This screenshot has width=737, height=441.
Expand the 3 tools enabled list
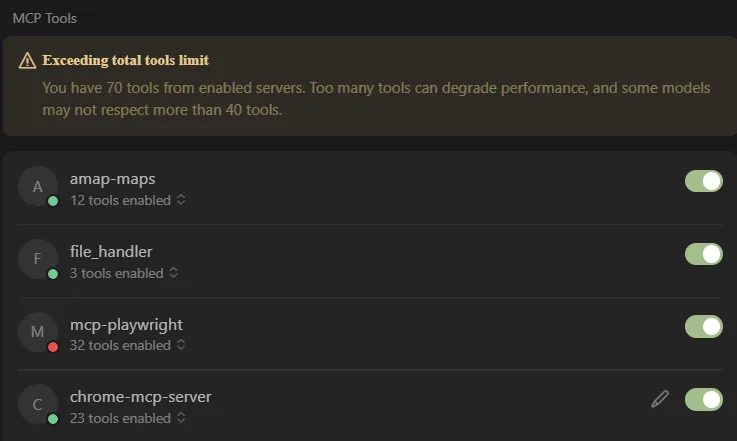[124, 273]
